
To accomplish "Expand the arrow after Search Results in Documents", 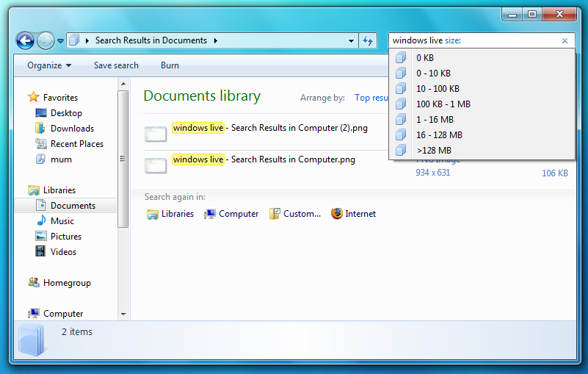I will tap(216, 40).
